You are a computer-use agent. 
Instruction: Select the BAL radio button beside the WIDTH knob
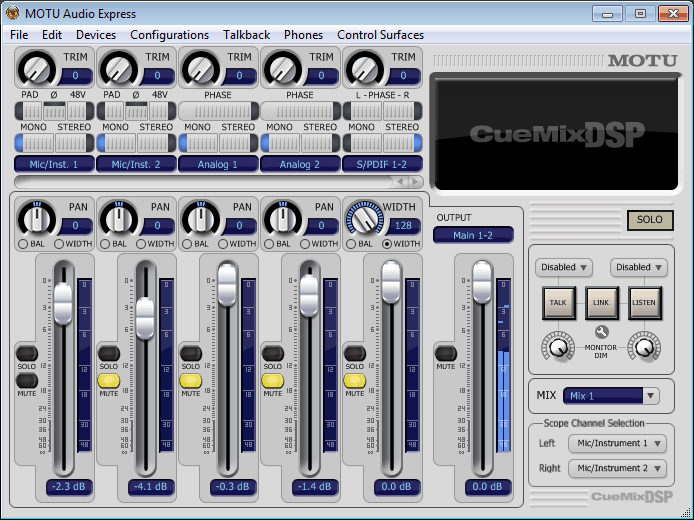click(x=349, y=244)
